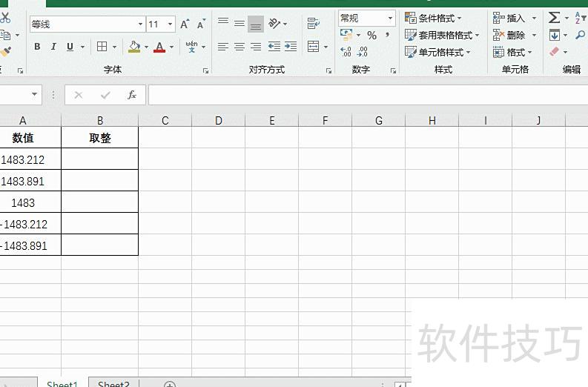Apply red font color

coord(159,47)
